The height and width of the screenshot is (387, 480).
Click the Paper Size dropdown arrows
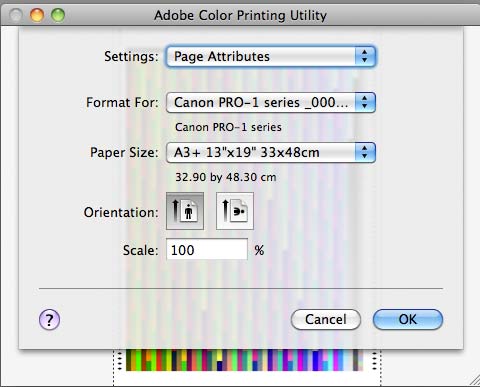click(x=365, y=152)
